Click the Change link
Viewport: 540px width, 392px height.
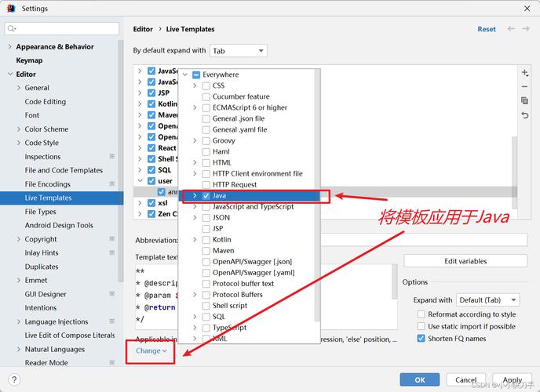150,350
